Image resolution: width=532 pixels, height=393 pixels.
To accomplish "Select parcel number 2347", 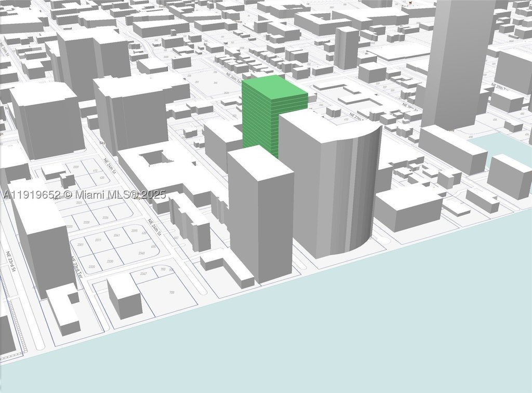I will [x=143, y=273].
